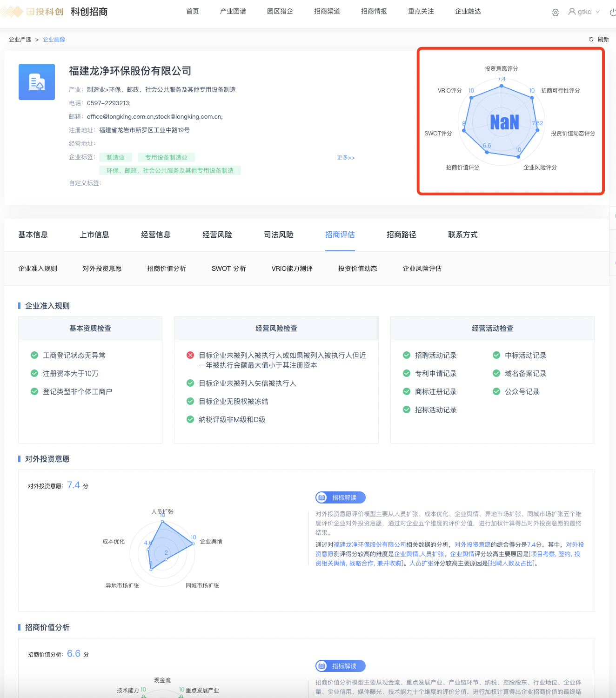Click the 企业舆情,人员扩张 link in analysis text

pos(419,554)
